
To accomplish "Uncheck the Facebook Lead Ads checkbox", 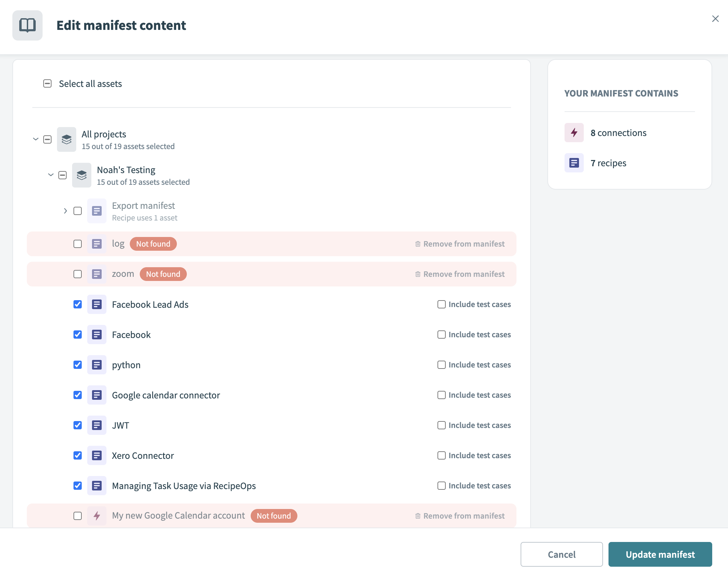I will click(78, 304).
